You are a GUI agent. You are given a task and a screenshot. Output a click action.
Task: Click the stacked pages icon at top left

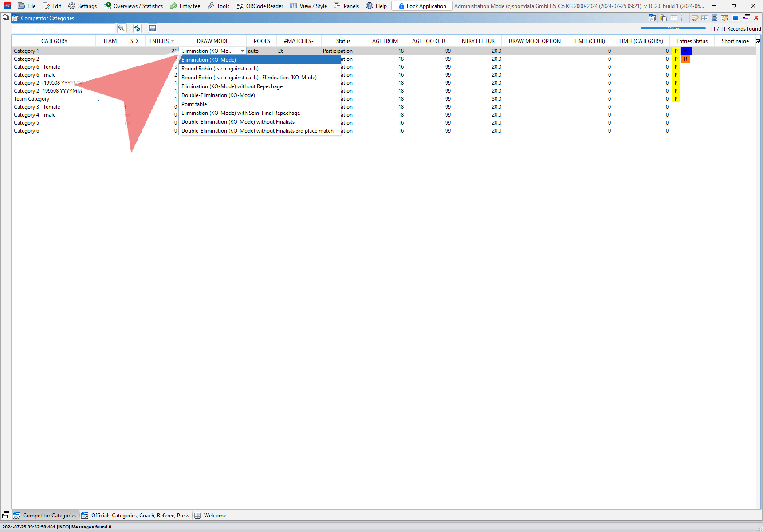pos(5,18)
